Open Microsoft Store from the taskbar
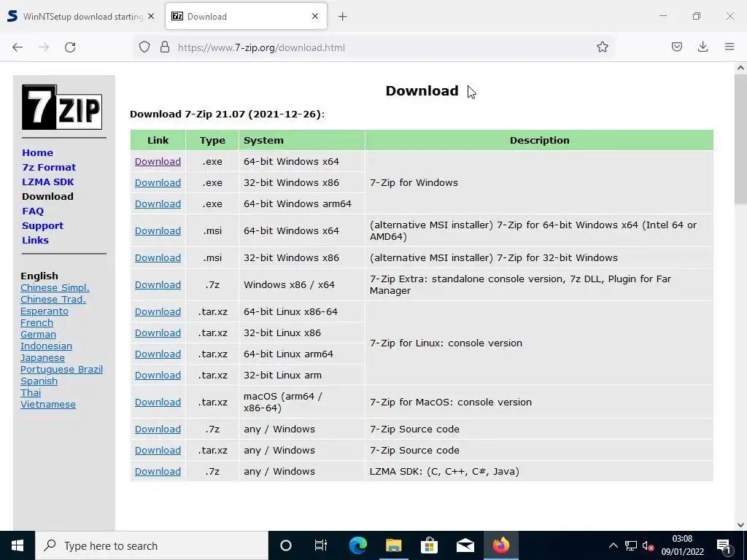Viewport: 747px width, 560px height. click(x=429, y=545)
